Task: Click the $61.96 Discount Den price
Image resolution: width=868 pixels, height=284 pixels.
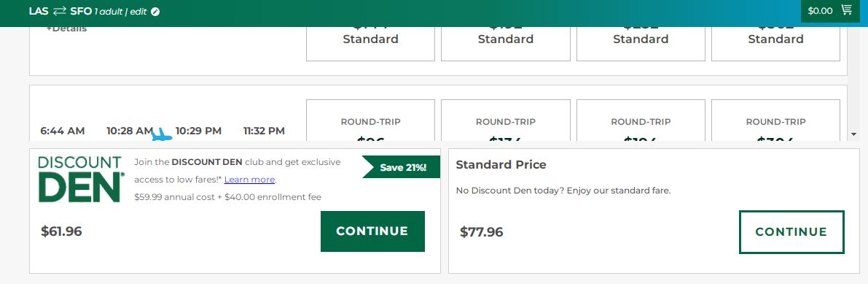Action: pyautogui.click(x=61, y=231)
